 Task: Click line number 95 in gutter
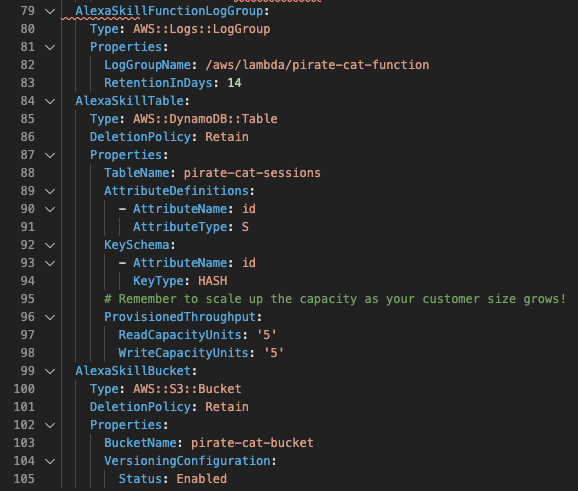pyautogui.click(x=28, y=299)
